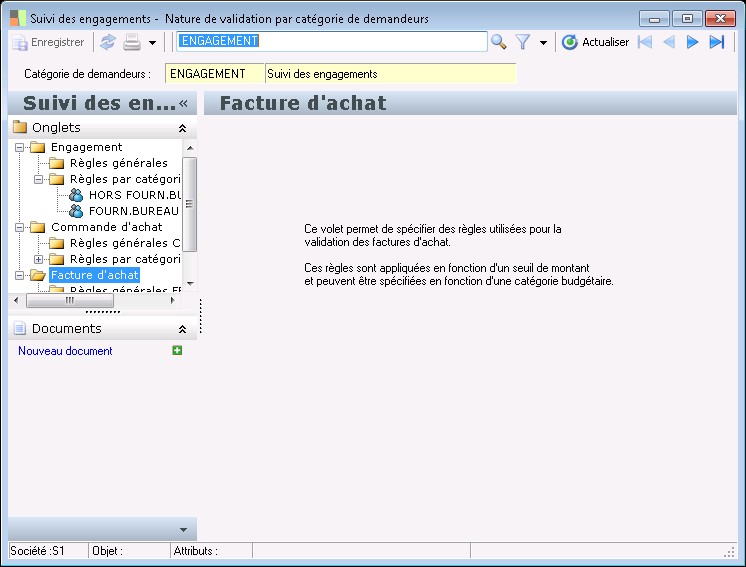
Task: Click the tree horizontal scrollbar thumb
Action: click(x=70, y=300)
